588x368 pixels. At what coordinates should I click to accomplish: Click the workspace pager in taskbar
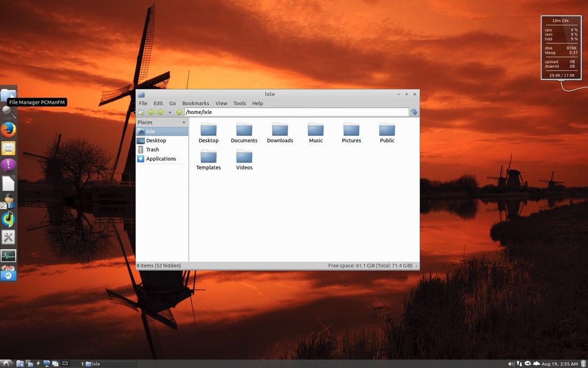coord(65,364)
